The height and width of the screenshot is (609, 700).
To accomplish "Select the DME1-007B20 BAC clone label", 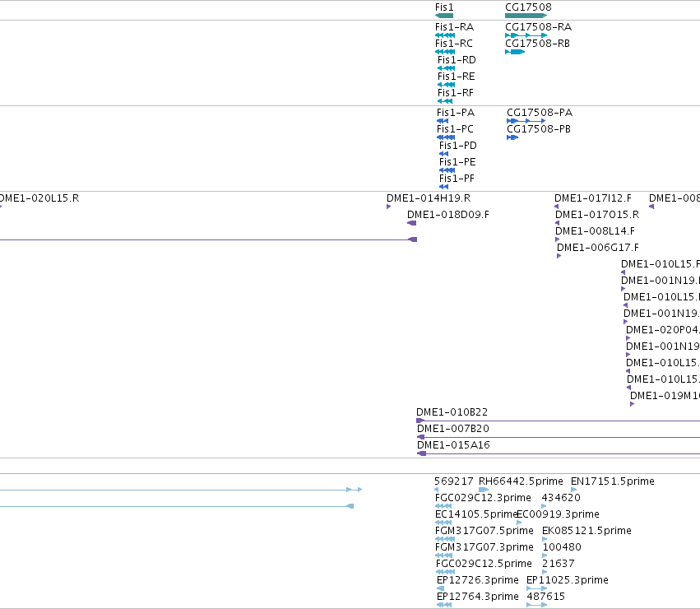I will tap(453, 429).
